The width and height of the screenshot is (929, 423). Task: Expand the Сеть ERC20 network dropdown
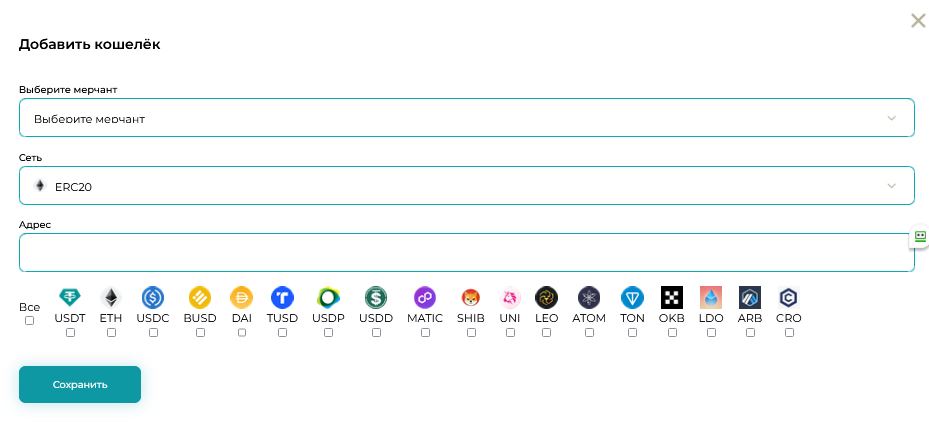[x=466, y=186]
